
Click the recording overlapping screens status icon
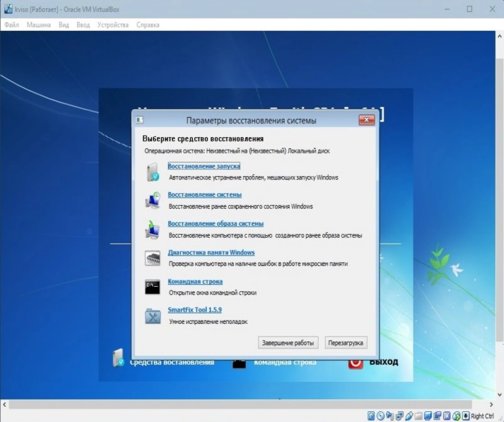click(x=437, y=416)
